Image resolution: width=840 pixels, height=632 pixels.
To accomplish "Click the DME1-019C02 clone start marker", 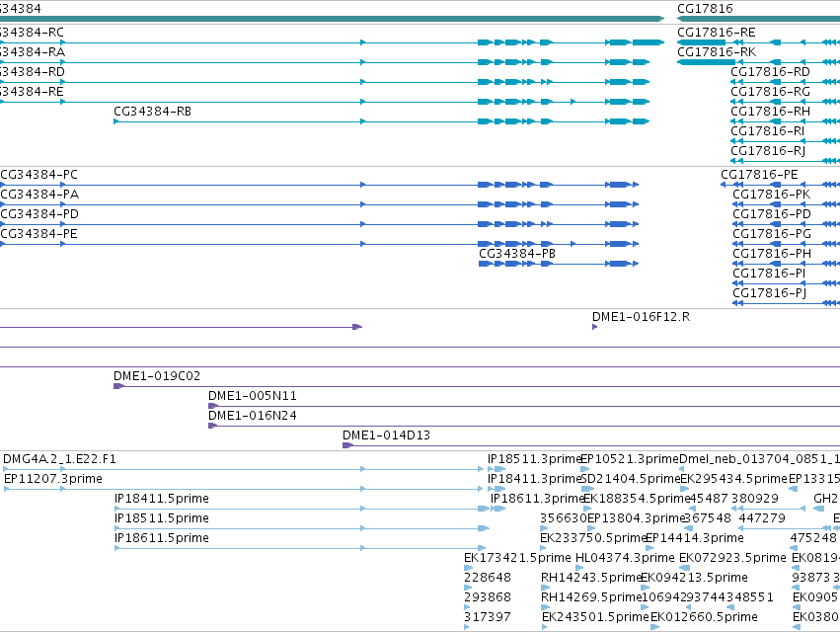I will coord(118,386).
